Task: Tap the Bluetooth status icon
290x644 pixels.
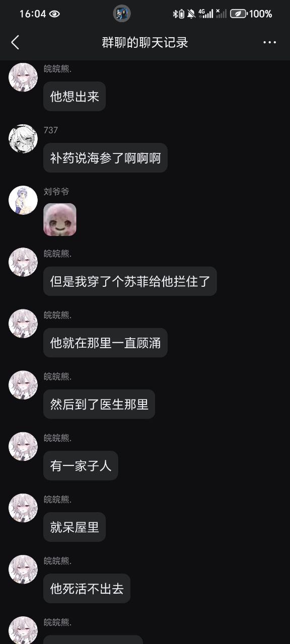Action: point(176,14)
